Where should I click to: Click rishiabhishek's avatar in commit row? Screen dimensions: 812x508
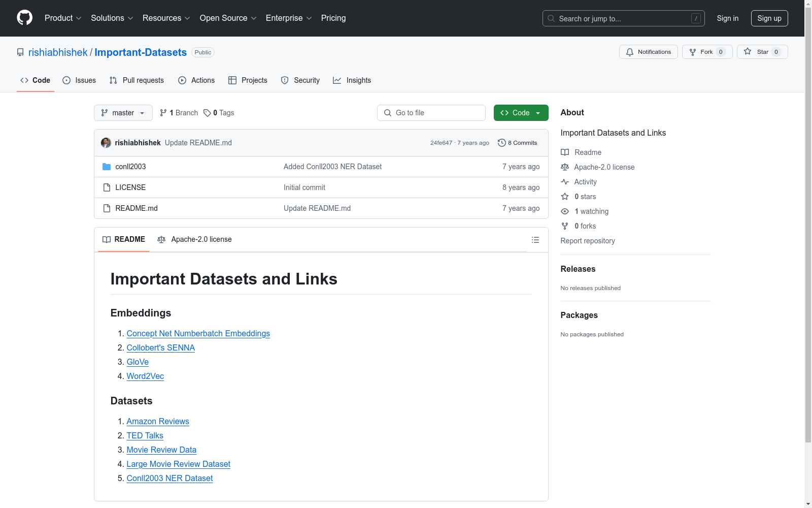[x=106, y=143]
